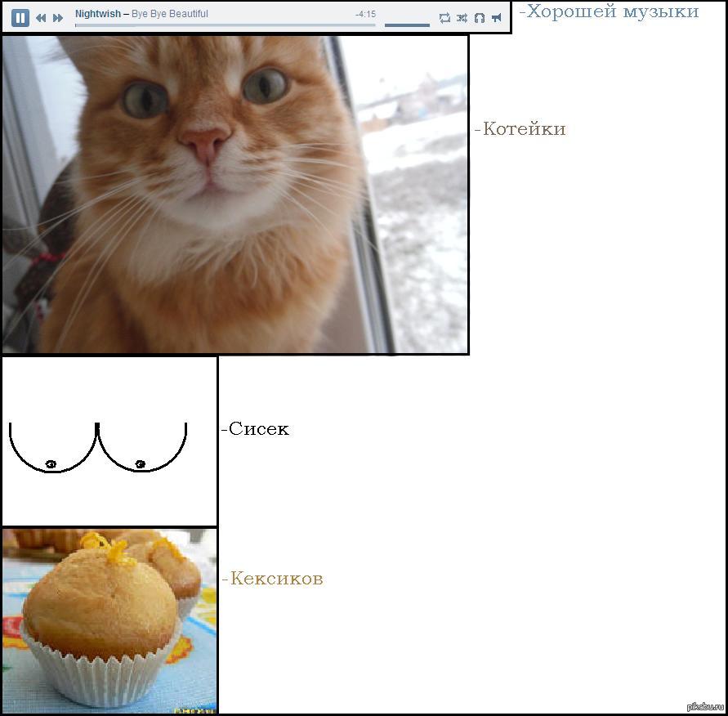
Task: Click the muffin photo
Action: pos(109,620)
